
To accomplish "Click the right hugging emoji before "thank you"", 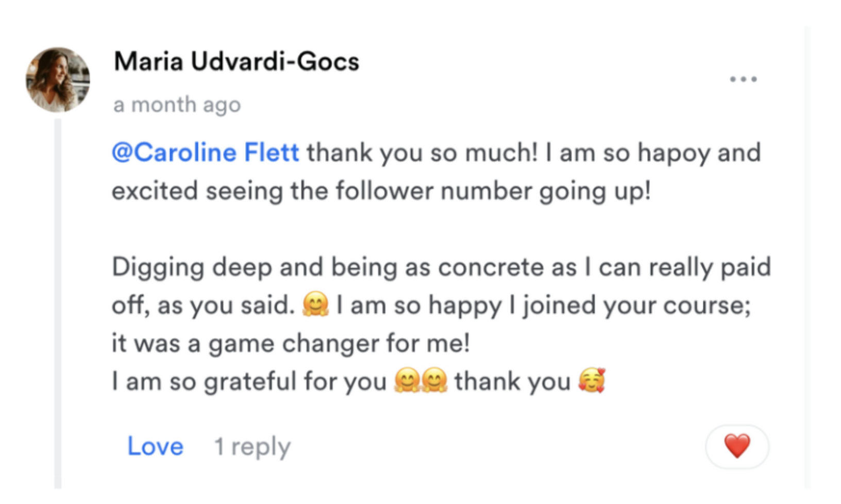I will click(434, 381).
